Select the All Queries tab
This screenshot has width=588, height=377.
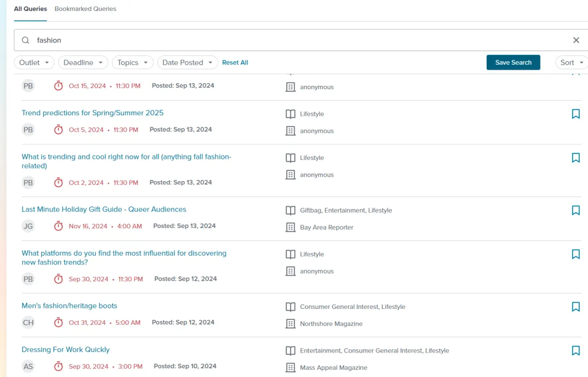pos(30,9)
